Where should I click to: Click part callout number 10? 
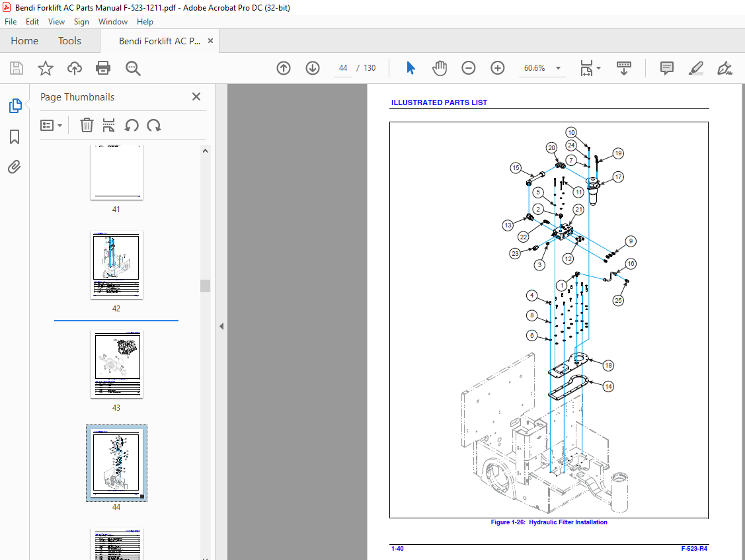(x=571, y=133)
